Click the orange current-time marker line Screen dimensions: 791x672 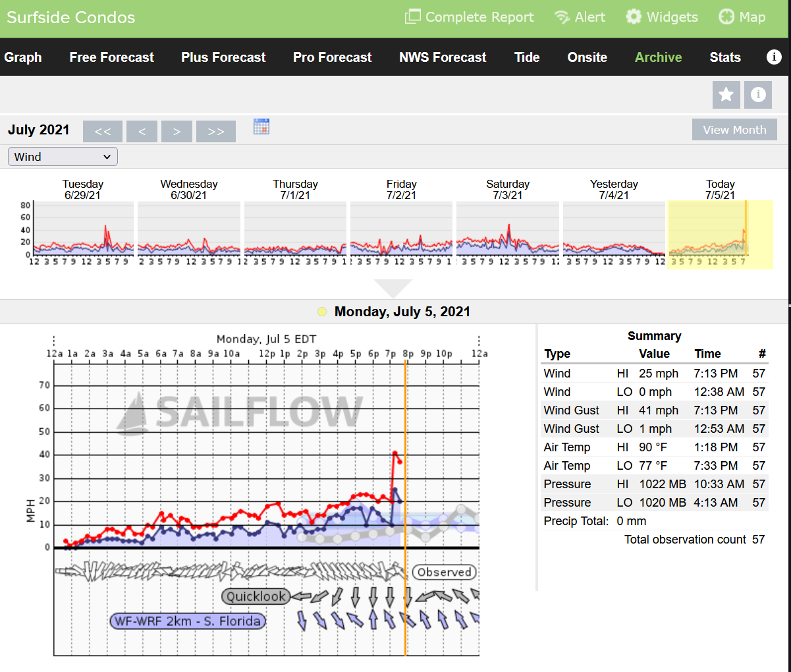[405, 507]
